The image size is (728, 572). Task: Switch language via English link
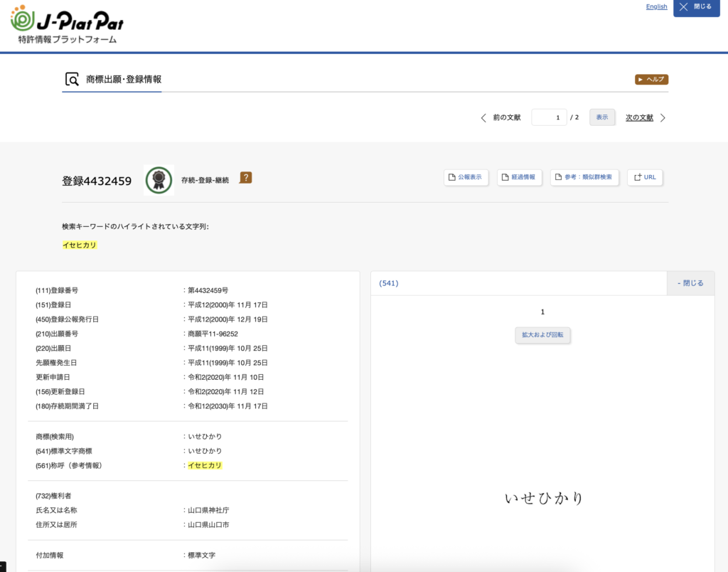(656, 6)
